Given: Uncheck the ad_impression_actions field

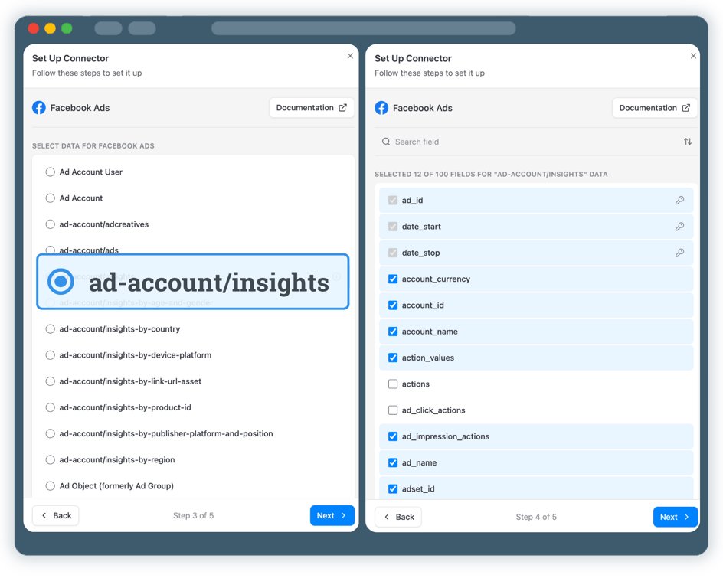Looking at the screenshot, I should 393,436.
